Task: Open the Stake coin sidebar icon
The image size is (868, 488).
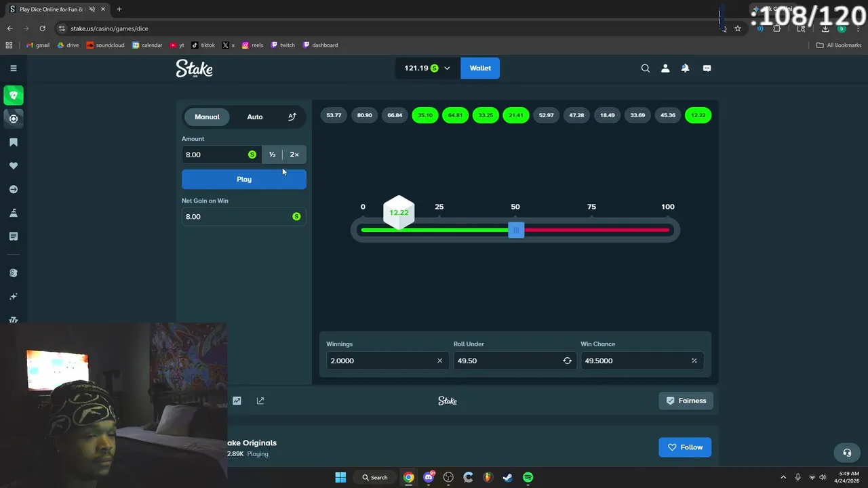Action: tap(14, 273)
